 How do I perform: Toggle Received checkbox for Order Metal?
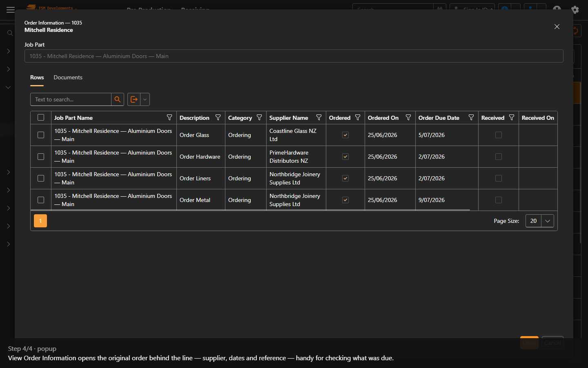tap(499, 200)
